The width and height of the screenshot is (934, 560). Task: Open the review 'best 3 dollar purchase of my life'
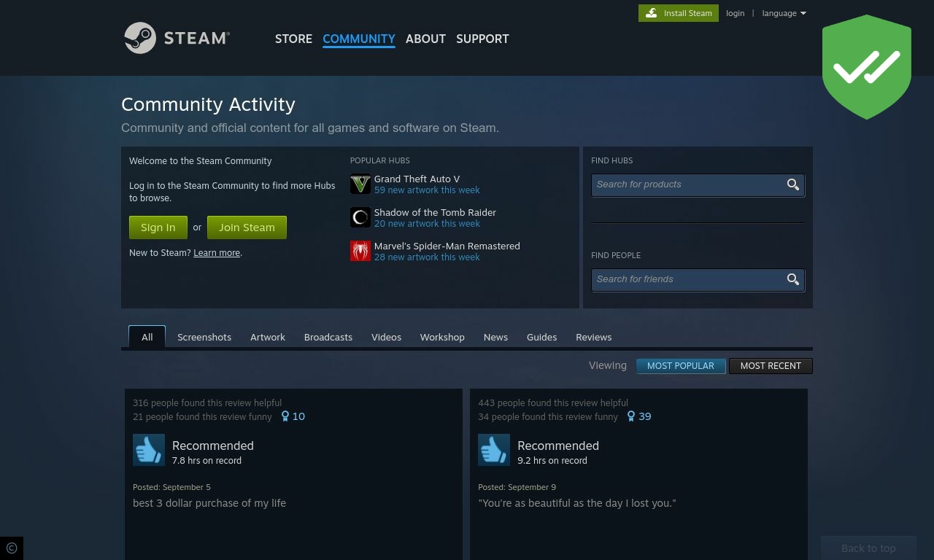[209, 503]
